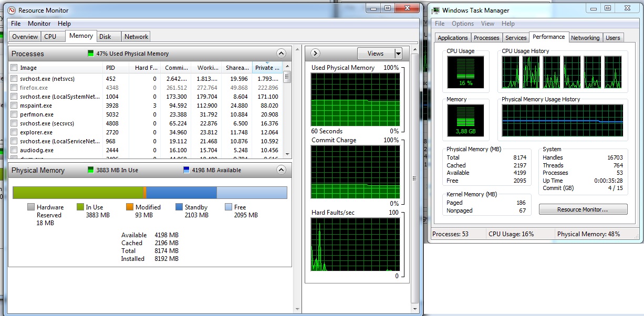
Task: Switch to the Overview tab
Action: pyautogui.click(x=25, y=37)
